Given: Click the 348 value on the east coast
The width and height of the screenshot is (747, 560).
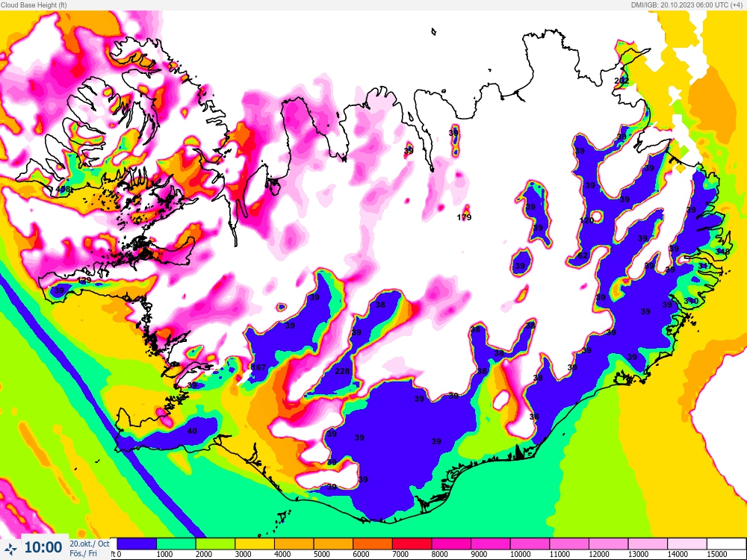Looking at the screenshot, I should [x=722, y=252].
